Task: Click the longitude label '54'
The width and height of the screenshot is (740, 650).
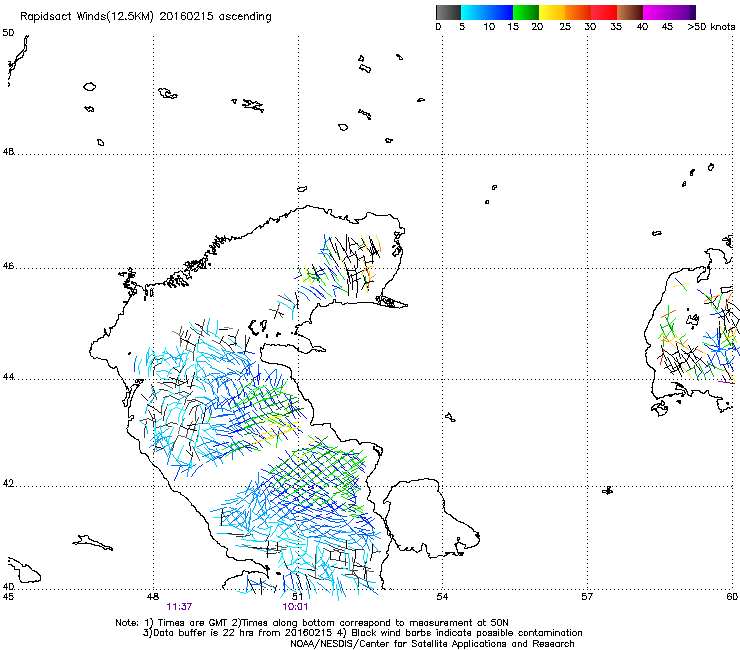Action: (442, 597)
